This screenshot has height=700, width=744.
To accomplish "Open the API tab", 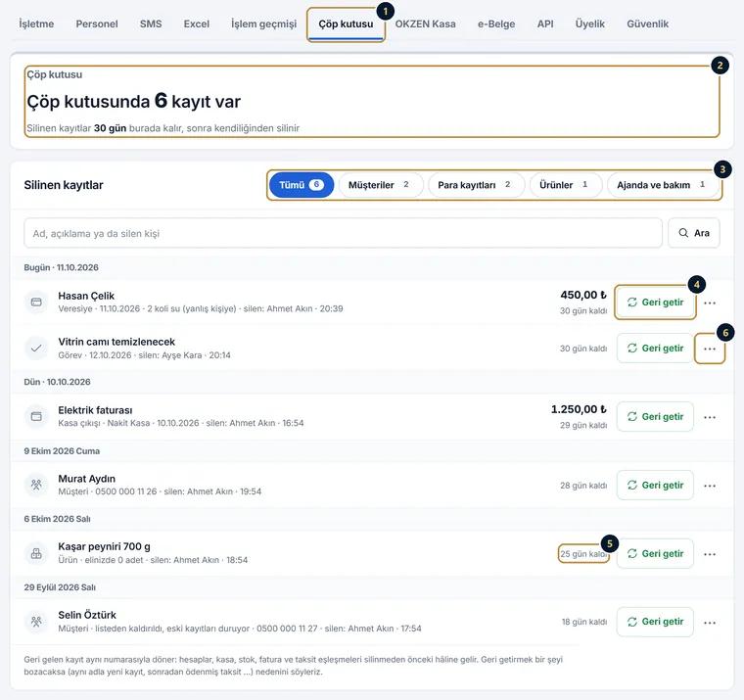I will pyautogui.click(x=545, y=23).
